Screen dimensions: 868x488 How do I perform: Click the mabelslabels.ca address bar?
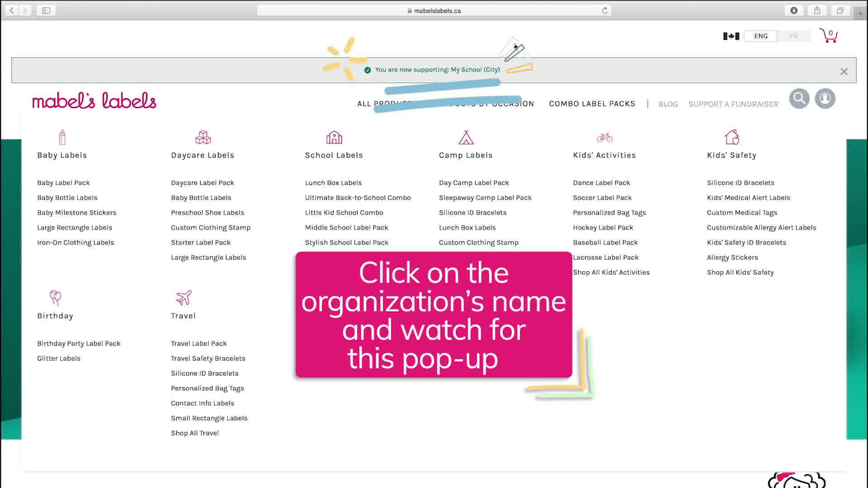click(434, 10)
